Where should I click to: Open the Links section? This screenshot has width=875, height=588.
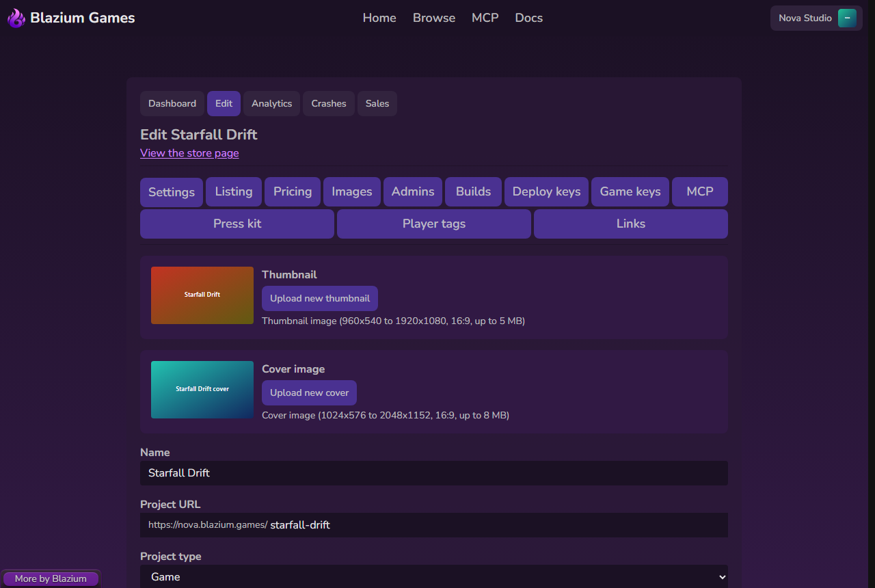631,224
